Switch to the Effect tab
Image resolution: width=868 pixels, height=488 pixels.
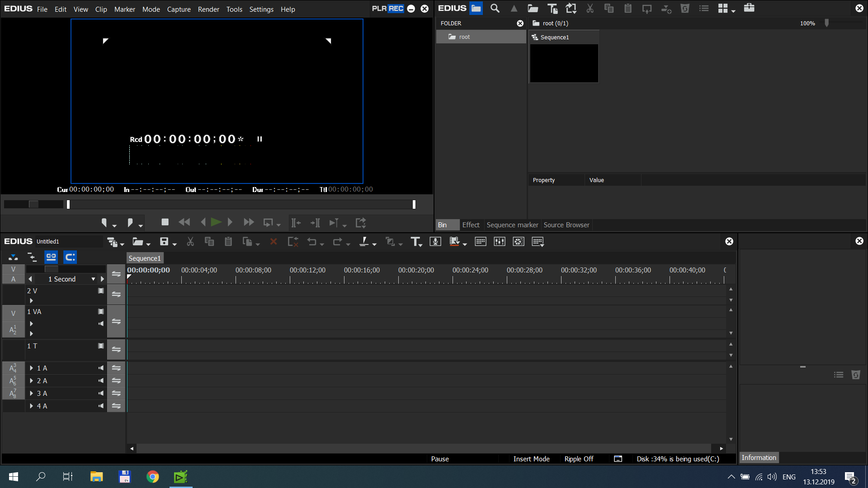point(471,225)
